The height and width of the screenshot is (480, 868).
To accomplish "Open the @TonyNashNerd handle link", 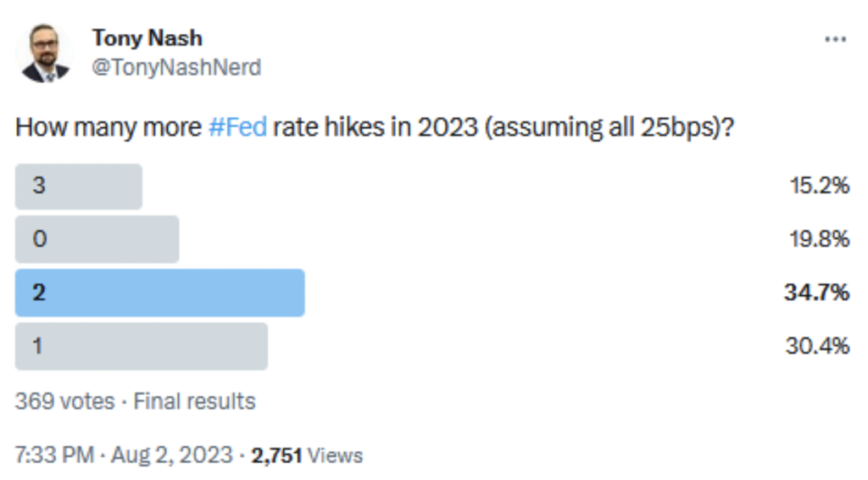I will [x=176, y=68].
